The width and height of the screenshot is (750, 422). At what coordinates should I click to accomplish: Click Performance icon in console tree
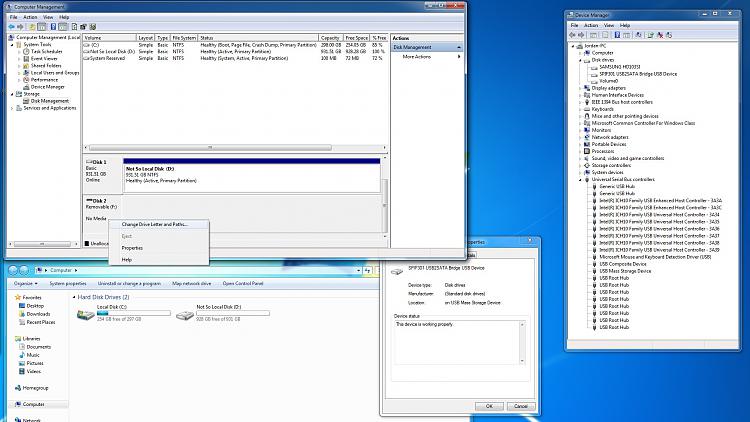[x=26, y=80]
